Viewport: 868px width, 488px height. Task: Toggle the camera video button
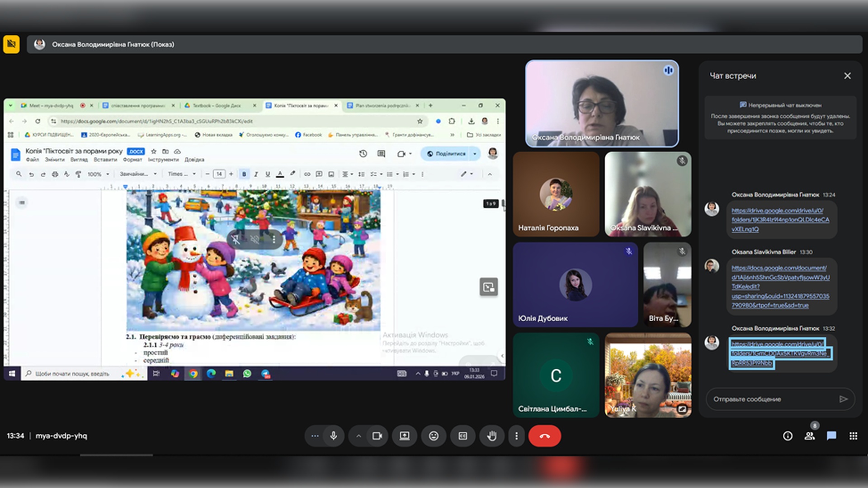click(377, 436)
